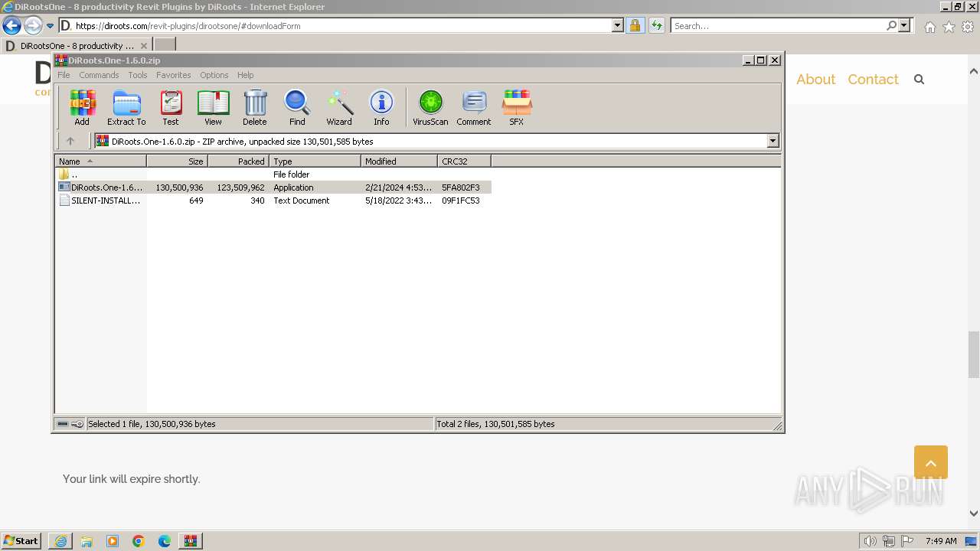Click the security lock icon in address bar
The image size is (980, 551).
pyautogui.click(x=635, y=26)
